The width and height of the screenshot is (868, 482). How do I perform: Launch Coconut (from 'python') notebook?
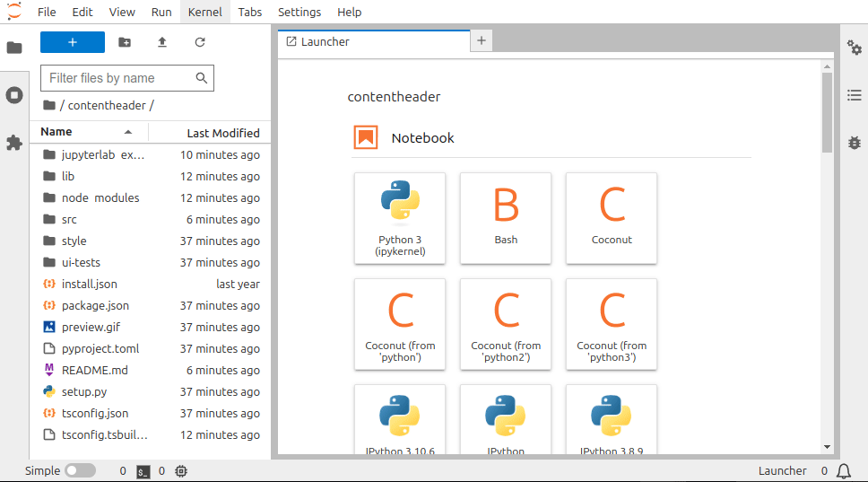[x=400, y=324]
